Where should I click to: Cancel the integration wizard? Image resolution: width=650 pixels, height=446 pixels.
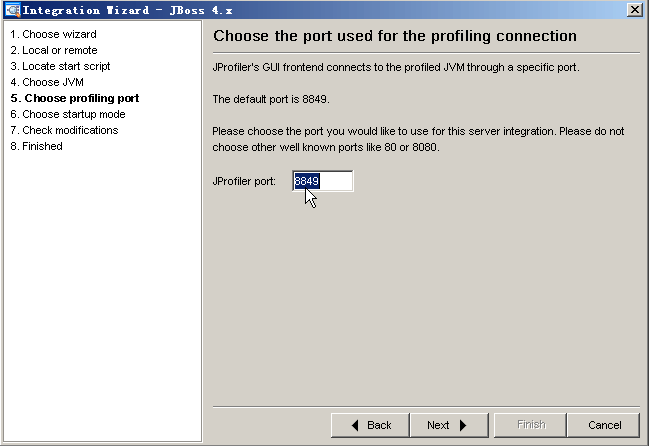click(x=604, y=425)
